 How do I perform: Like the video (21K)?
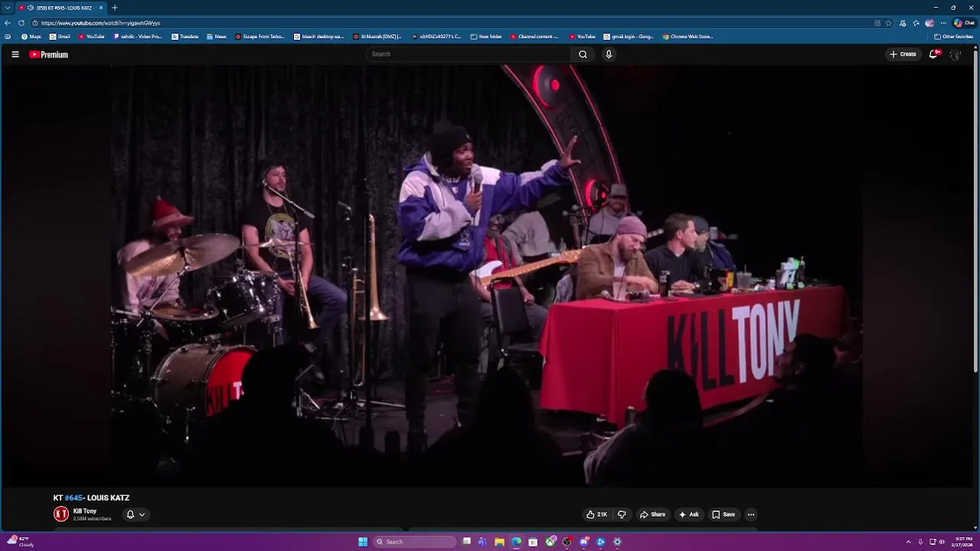[596, 514]
